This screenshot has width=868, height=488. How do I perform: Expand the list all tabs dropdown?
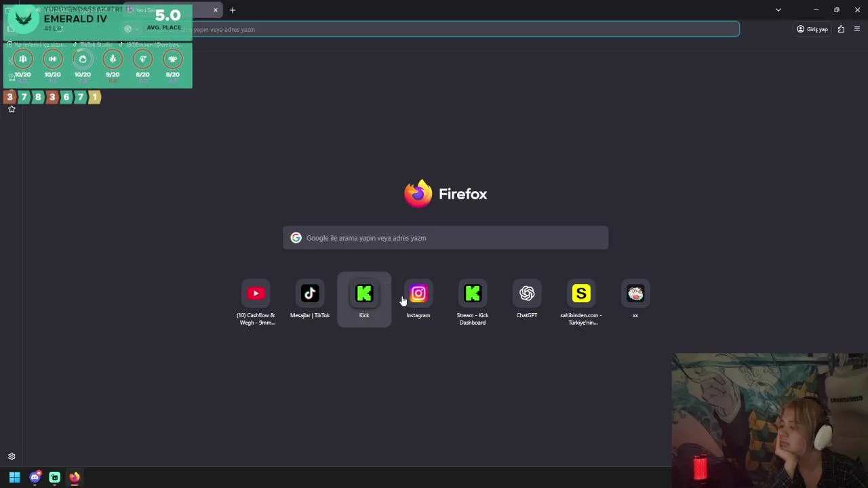point(778,10)
